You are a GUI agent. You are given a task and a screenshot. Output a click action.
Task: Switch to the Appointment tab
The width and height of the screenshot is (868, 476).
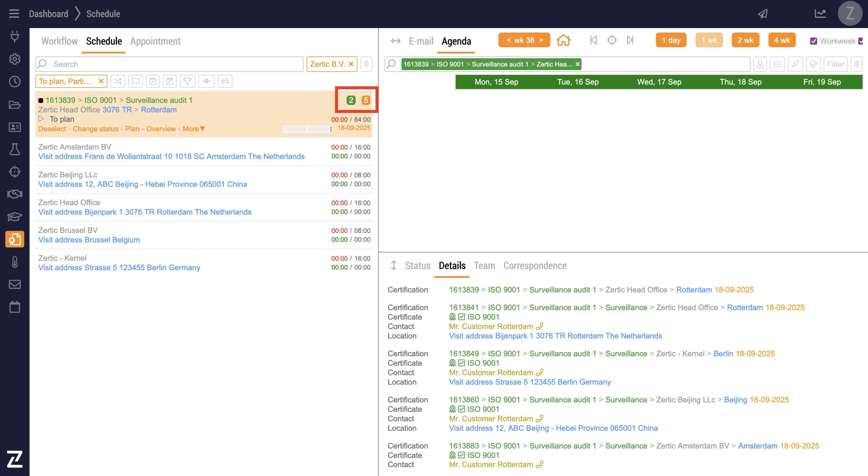(155, 41)
